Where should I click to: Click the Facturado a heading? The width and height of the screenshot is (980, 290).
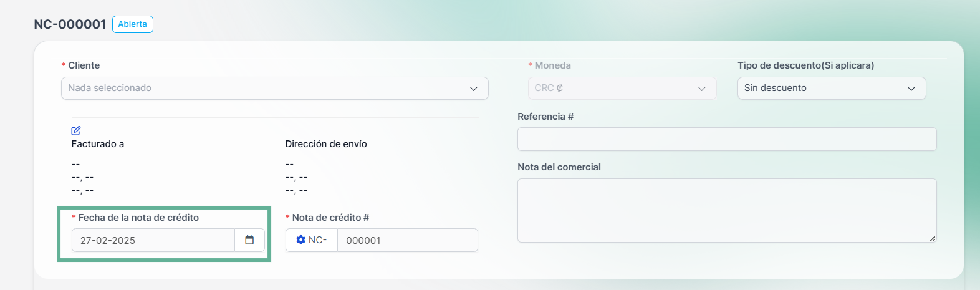(98, 144)
